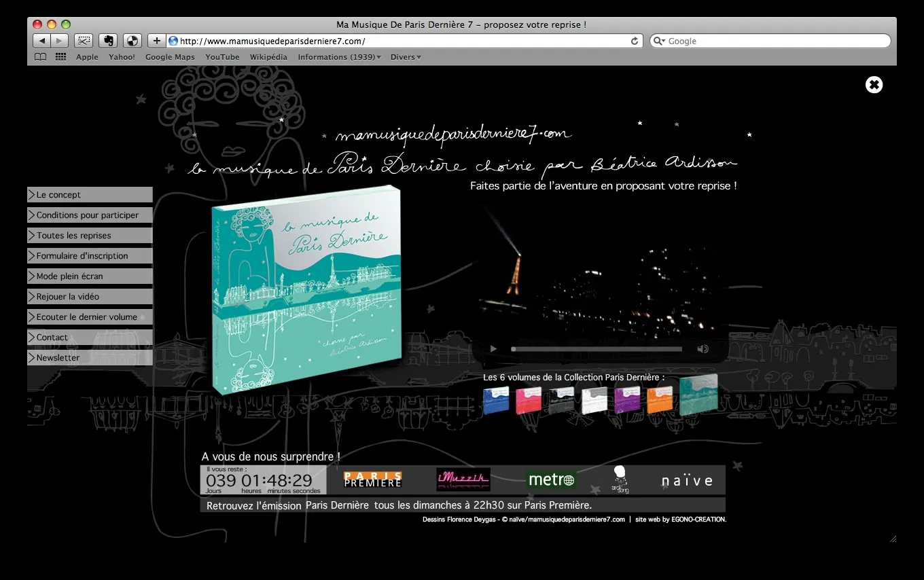924x580 pixels.
Task: Select the orange volume CD thumbnail
Action: (x=660, y=400)
